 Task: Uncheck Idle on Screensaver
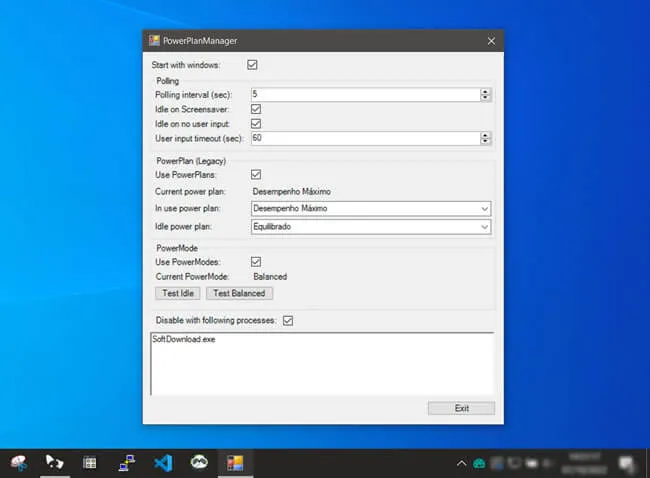pos(256,109)
